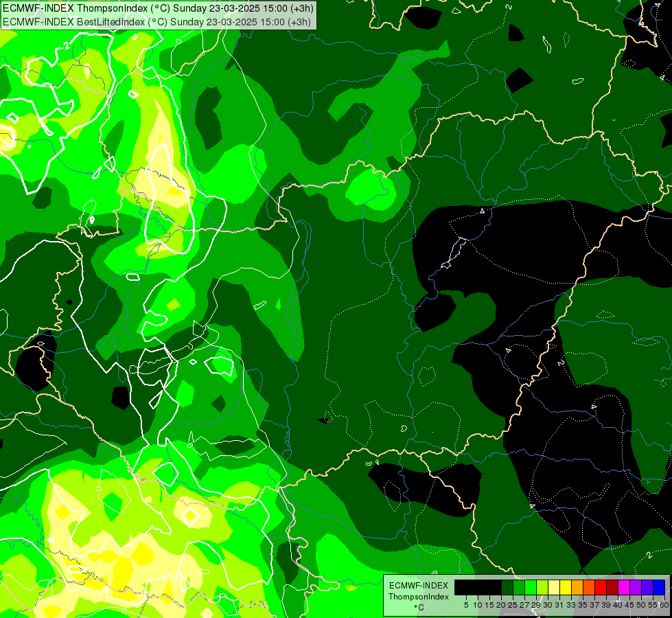Click the dark green 20–25 legend swatch
Viewport: 672px width, 618px height.
click(507, 587)
